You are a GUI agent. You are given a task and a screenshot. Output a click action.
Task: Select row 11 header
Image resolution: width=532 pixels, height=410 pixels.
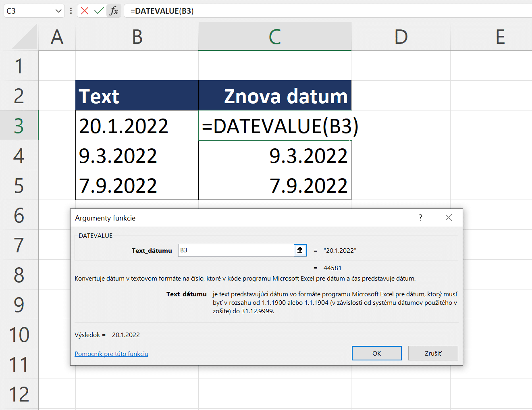19,364
